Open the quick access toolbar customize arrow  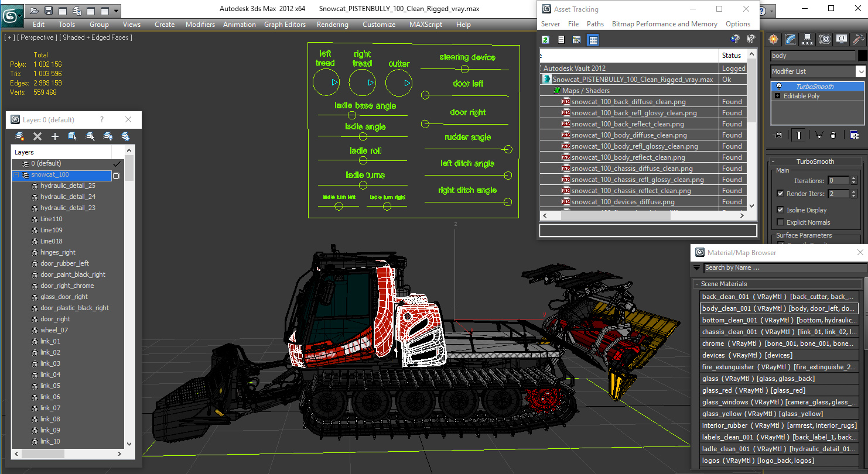(x=117, y=11)
